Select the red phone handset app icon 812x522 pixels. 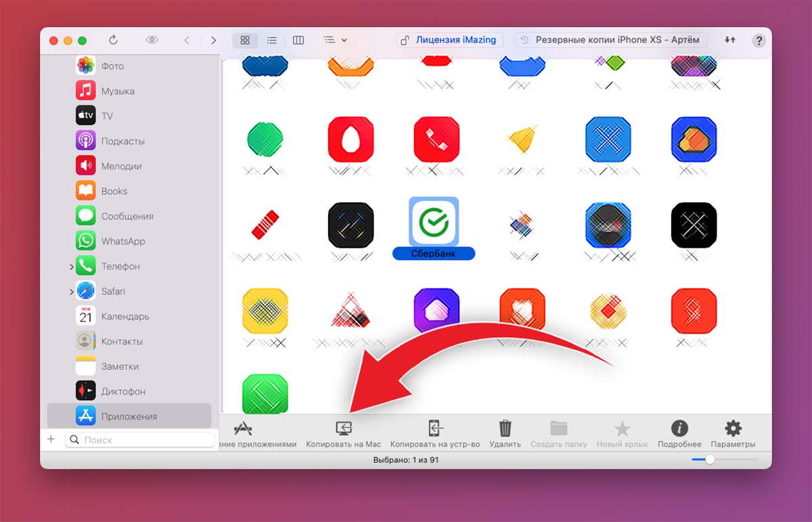point(436,139)
